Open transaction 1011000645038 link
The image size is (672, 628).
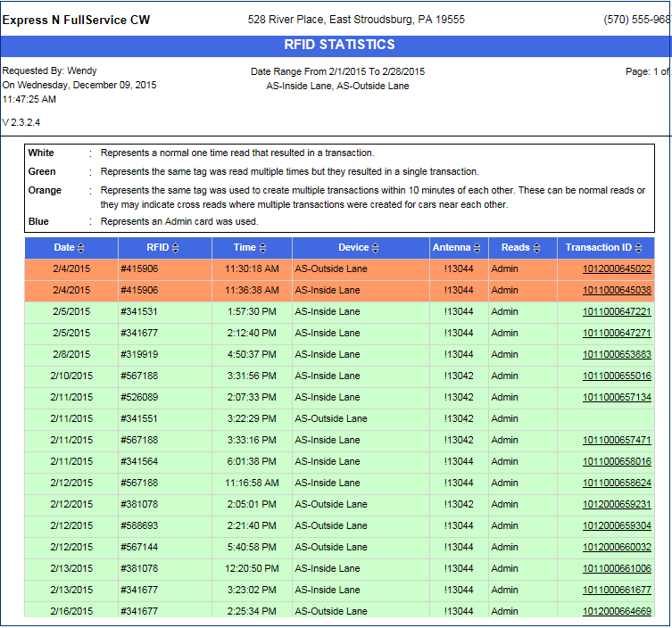(617, 290)
